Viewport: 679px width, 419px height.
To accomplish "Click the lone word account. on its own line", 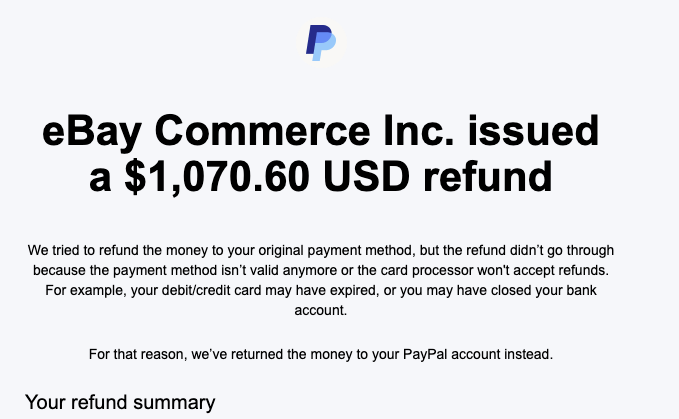I will tap(320, 310).
